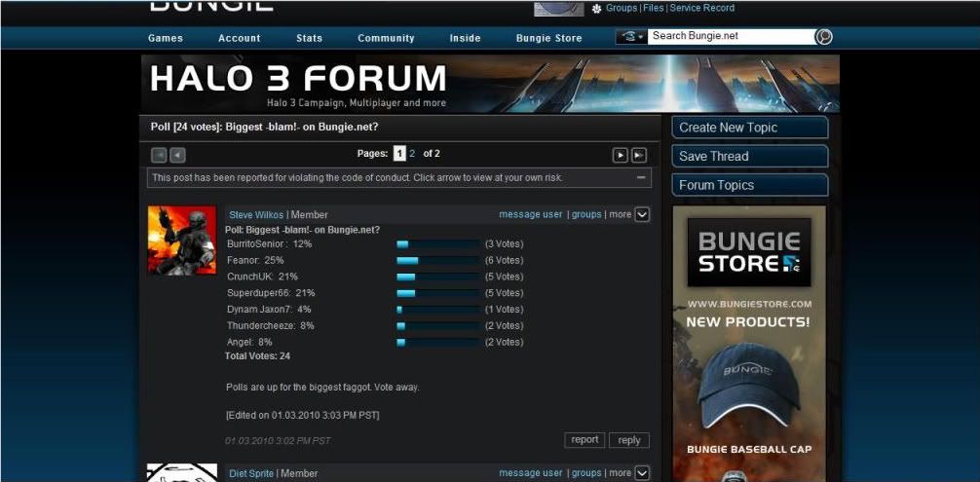The width and height of the screenshot is (980, 482).
Task: Click the Create New Topic button
Action: click(x=749, y=128)
